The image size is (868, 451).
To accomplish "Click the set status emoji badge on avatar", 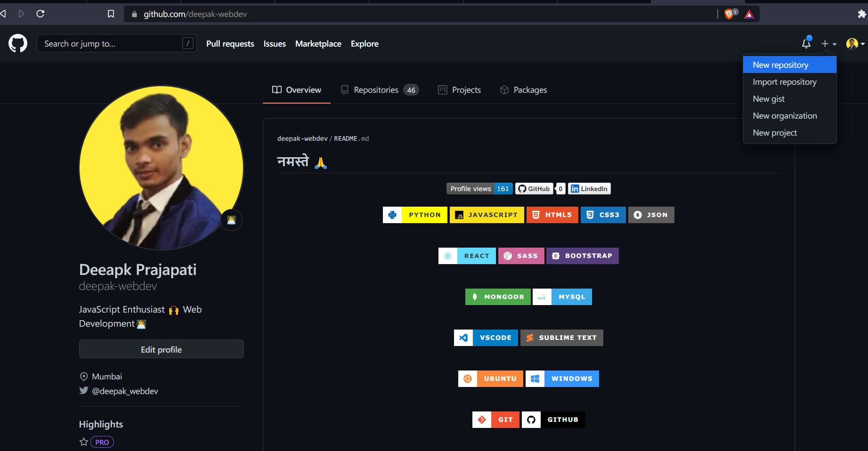I will (x=231, y=220).
